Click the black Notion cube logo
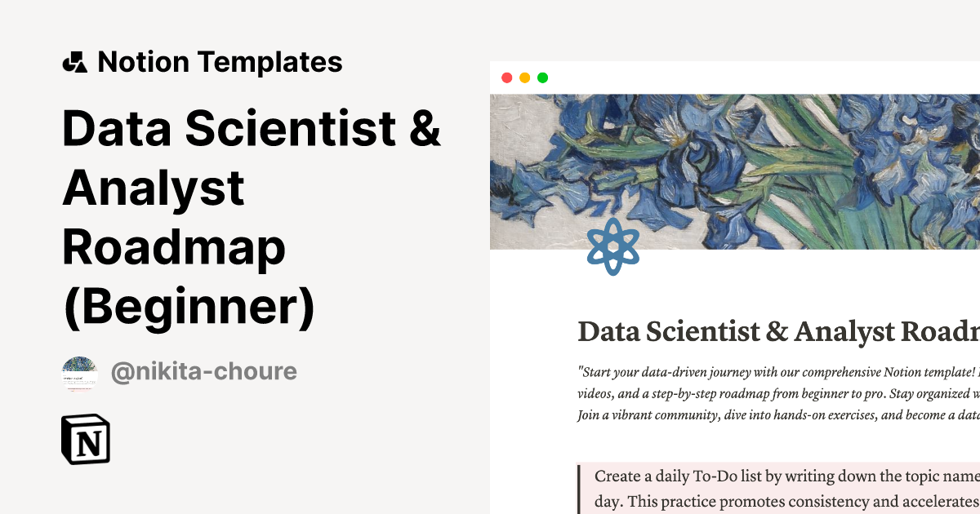This screenshot has height=514, width=980. coord(85,440)
